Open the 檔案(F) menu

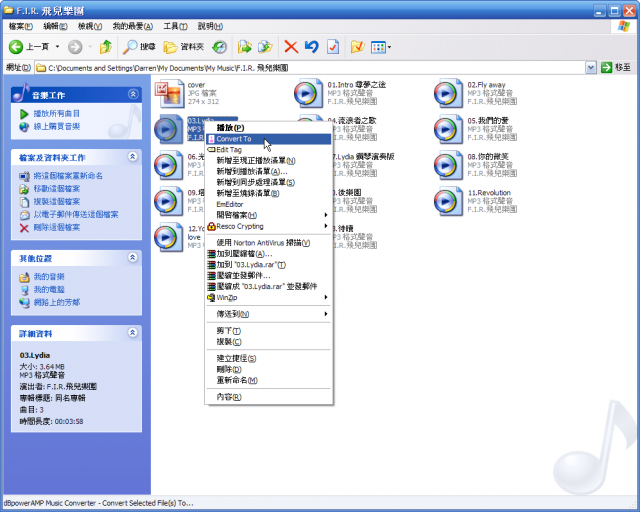coord(20,26)
